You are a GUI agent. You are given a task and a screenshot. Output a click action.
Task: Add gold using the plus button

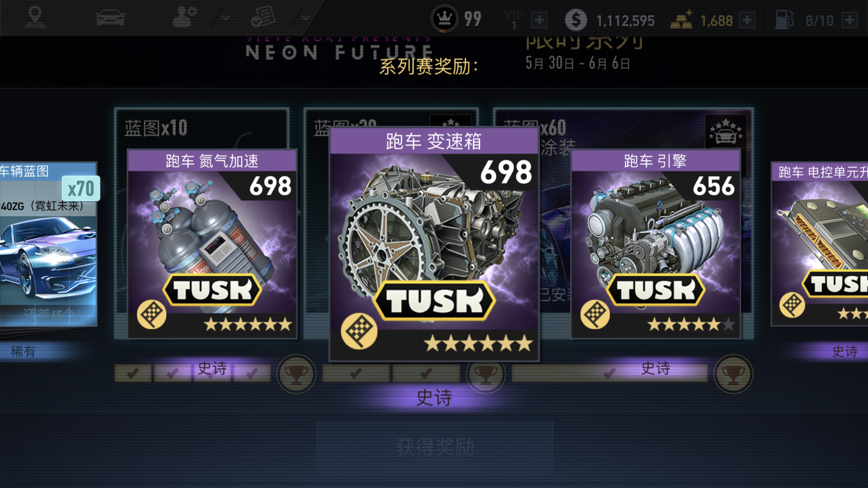click(747, 20)
